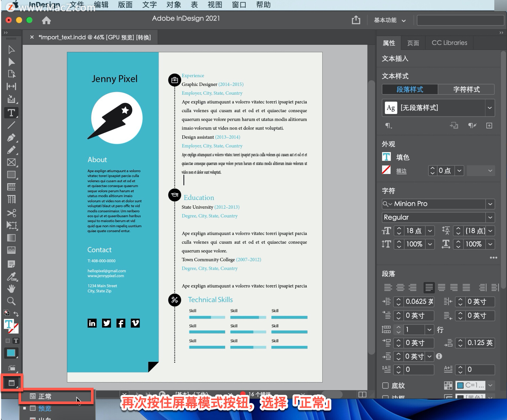Toggle formatting affects container button
The image size is (507, 420).
pos(8,341)
